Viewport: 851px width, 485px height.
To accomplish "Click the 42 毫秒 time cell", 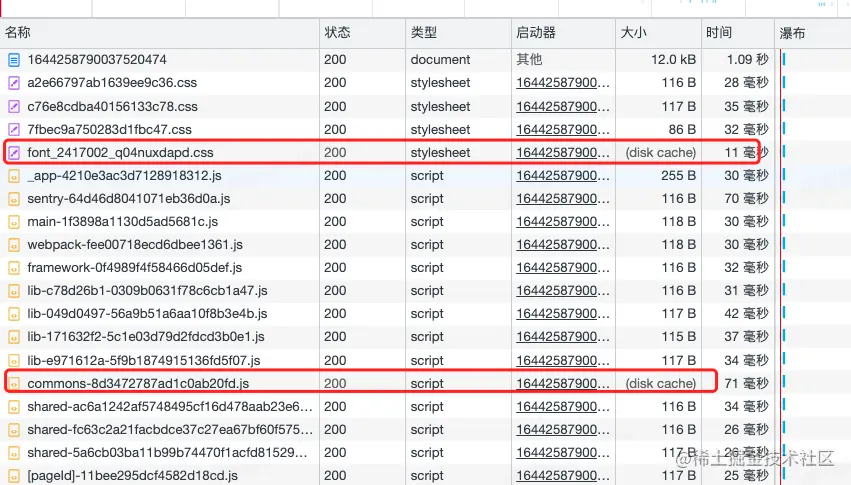I will tap(746, 314).
